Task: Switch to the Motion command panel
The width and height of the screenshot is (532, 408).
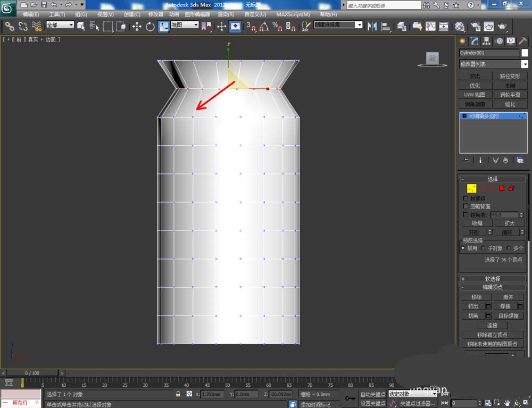Action: (x=499, y=41)
